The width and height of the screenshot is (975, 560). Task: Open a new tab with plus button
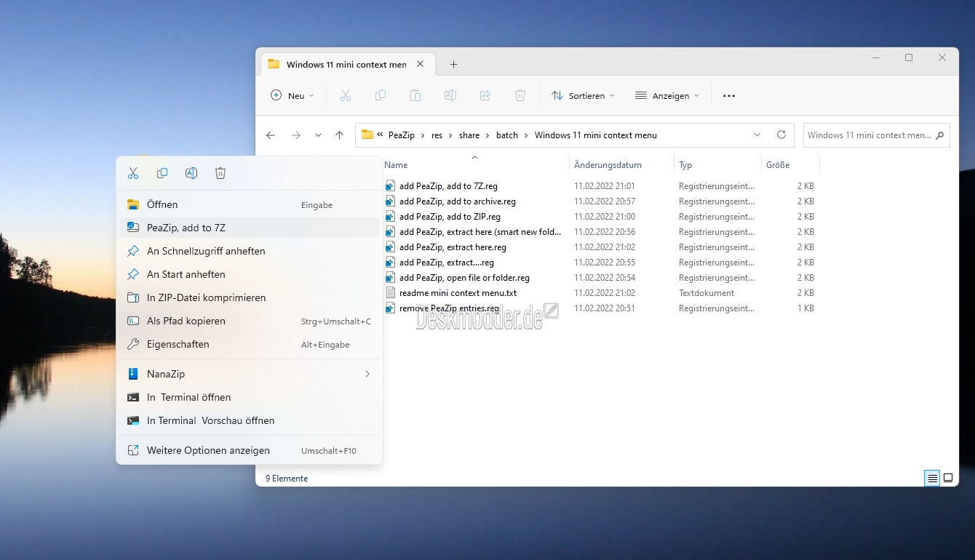click(453, 64)
